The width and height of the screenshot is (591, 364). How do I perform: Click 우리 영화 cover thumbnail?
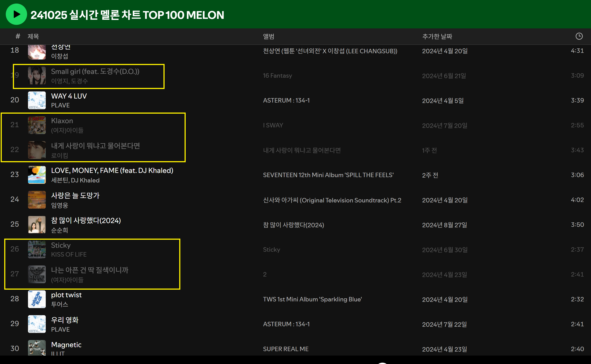click(37, 324)
